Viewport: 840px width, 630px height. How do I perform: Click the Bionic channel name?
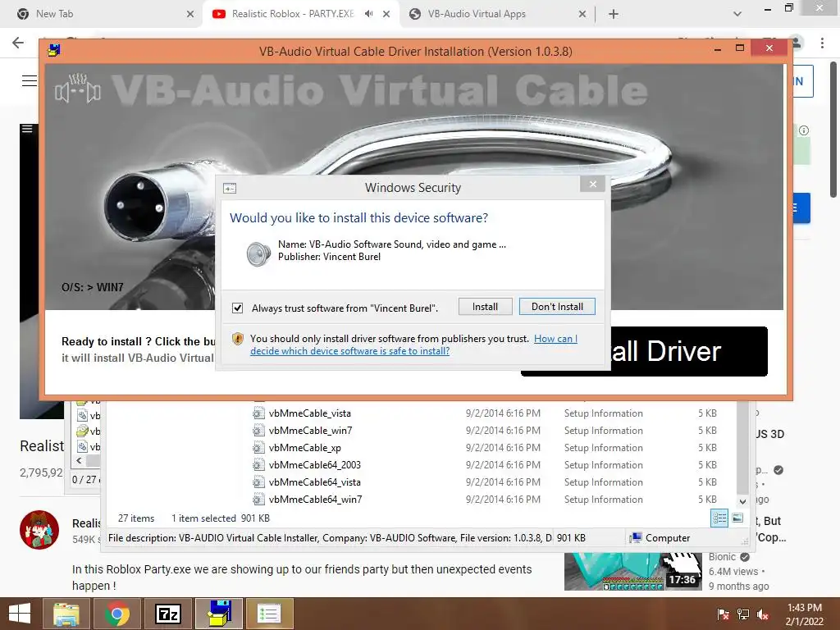click(x=722, y=557)
